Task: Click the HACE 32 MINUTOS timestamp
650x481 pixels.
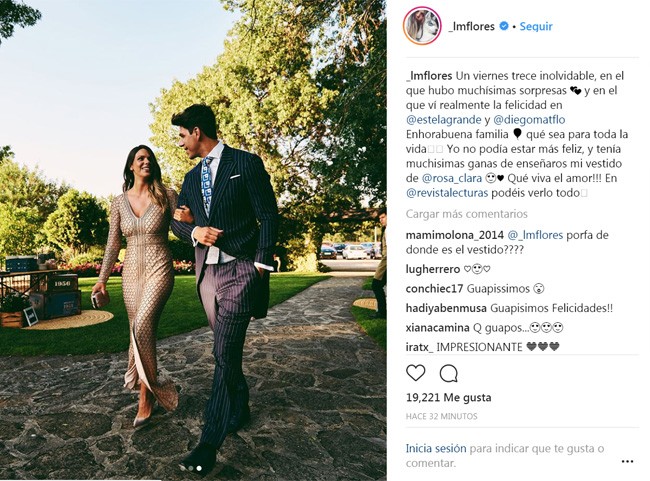Action: pyautogui.click(x=441, y=416)
